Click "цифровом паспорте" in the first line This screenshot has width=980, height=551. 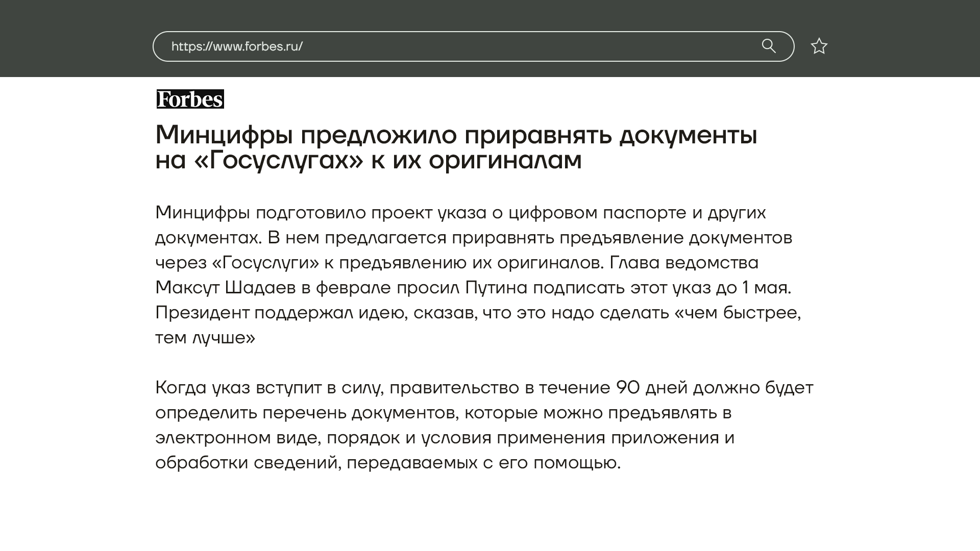click(x=597, y=213)
